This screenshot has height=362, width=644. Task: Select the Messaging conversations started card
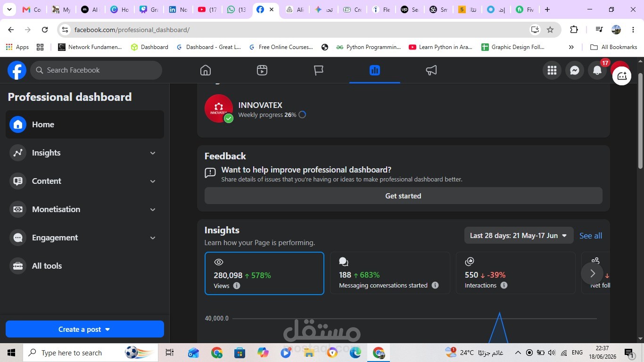click(x=390, y=273)
